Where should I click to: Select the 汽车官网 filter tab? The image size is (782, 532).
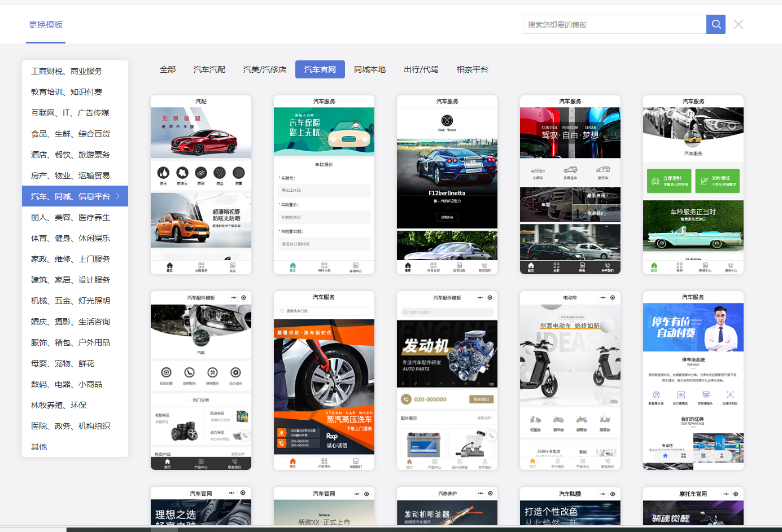click(x=320, y=69)
